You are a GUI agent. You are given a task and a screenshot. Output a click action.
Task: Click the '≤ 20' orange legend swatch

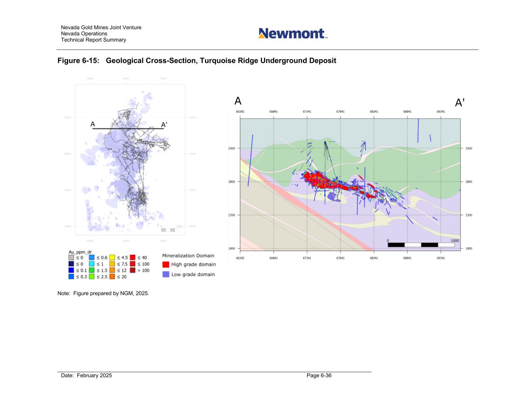pos(112,277)
